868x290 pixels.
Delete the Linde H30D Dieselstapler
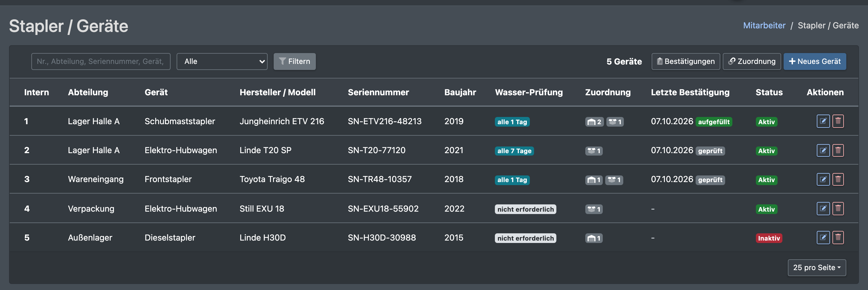pyautogui.click(x=838, y=237)
